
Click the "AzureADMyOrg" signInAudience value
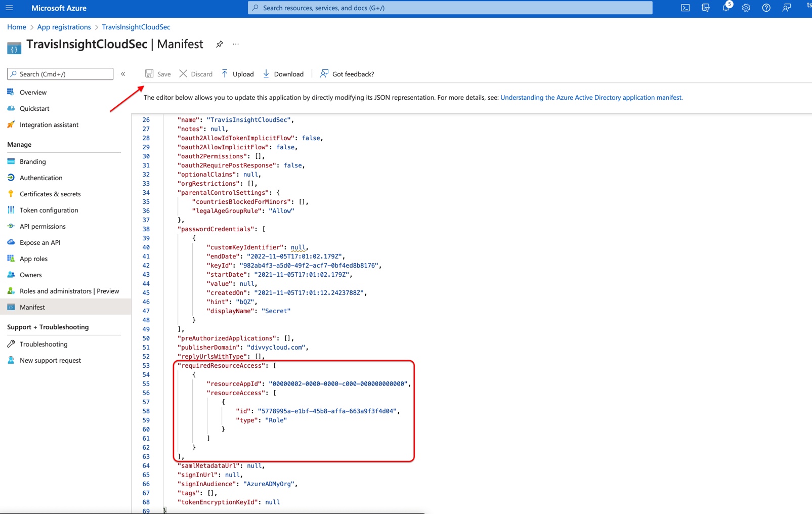pyautogui.click(x=269, y=484)
